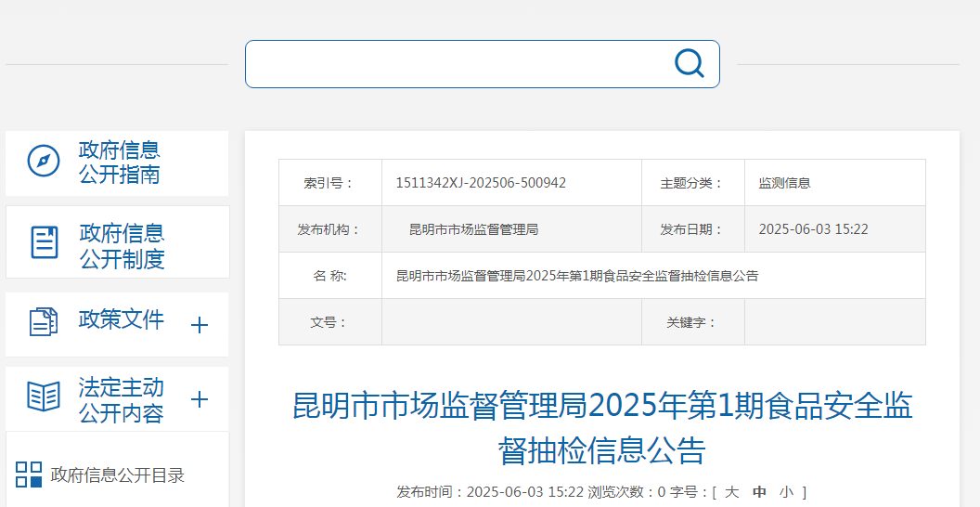The width and height of the screenshot is (980, 507).
Task: Set font size to 中
Action: pyautogui.click(x=759, y=492)
